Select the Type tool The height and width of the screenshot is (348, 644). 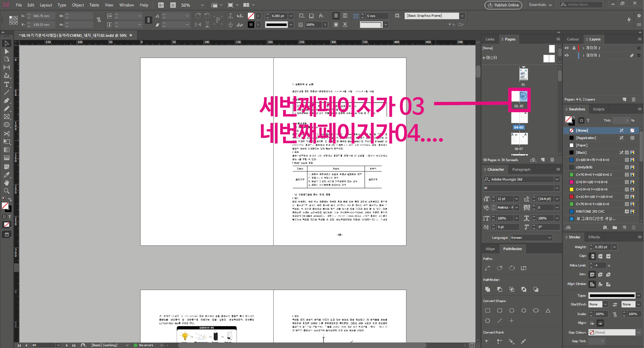(7, 84)
